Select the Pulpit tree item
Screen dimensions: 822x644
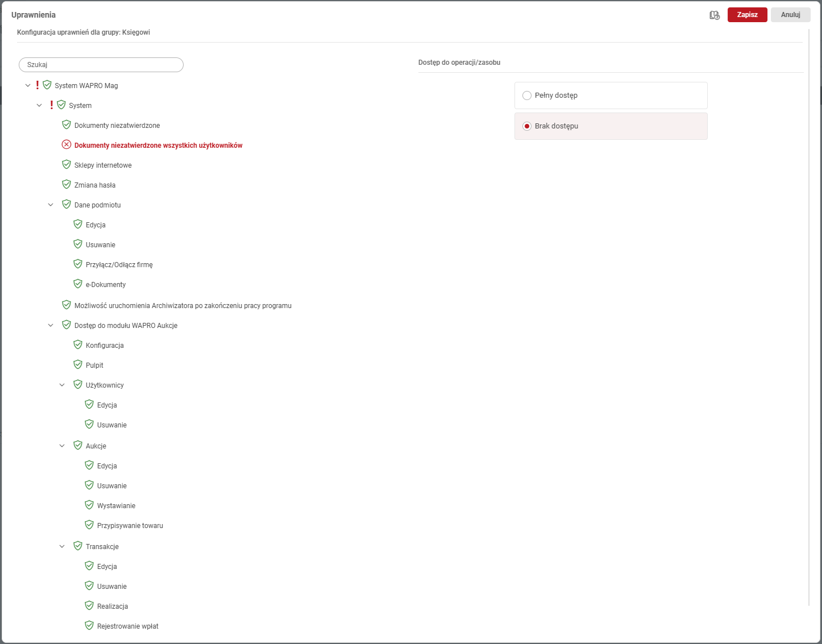(x=94, y=365)
